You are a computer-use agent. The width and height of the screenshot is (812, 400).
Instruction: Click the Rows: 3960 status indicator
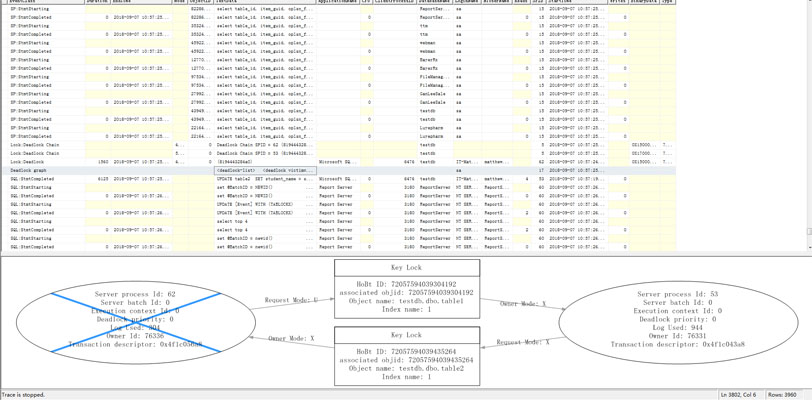pyautogui.click(x=781, y=395)
